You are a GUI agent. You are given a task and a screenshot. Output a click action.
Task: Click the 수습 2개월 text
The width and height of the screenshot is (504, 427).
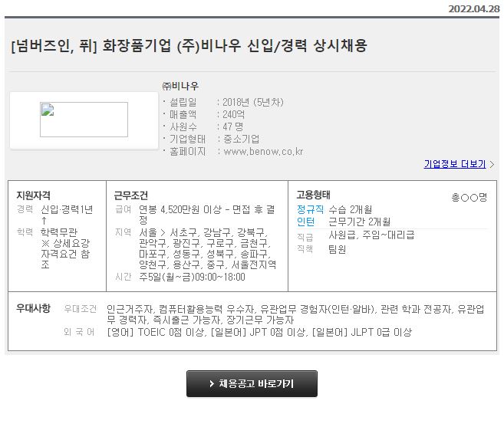coord(351,209)
